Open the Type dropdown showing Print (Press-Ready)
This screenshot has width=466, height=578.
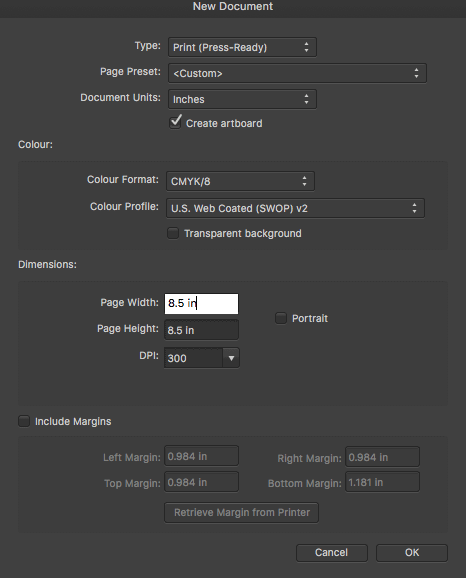[242, 47]
